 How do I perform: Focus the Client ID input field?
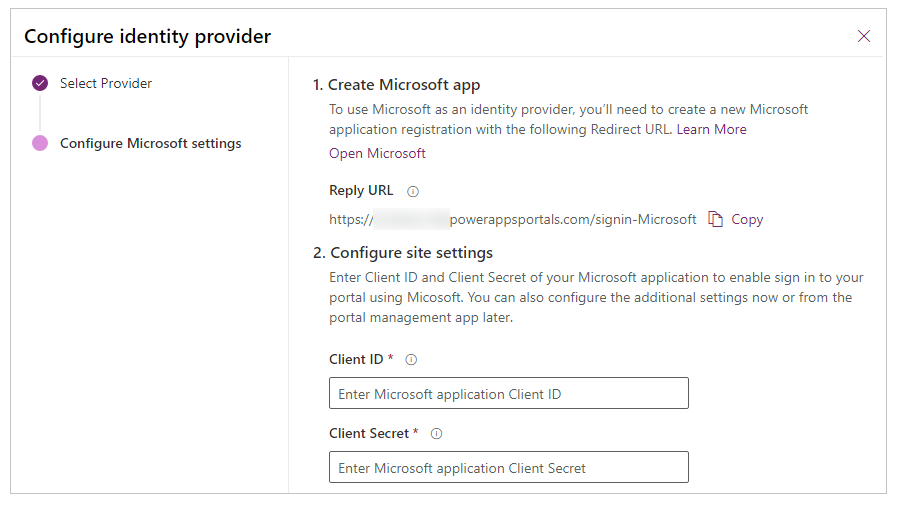coord(509,393)
